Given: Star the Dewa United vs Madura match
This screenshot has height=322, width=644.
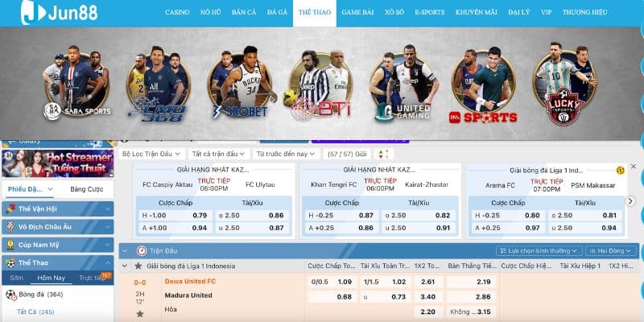Looking at the screenshot, I should 140,313.
